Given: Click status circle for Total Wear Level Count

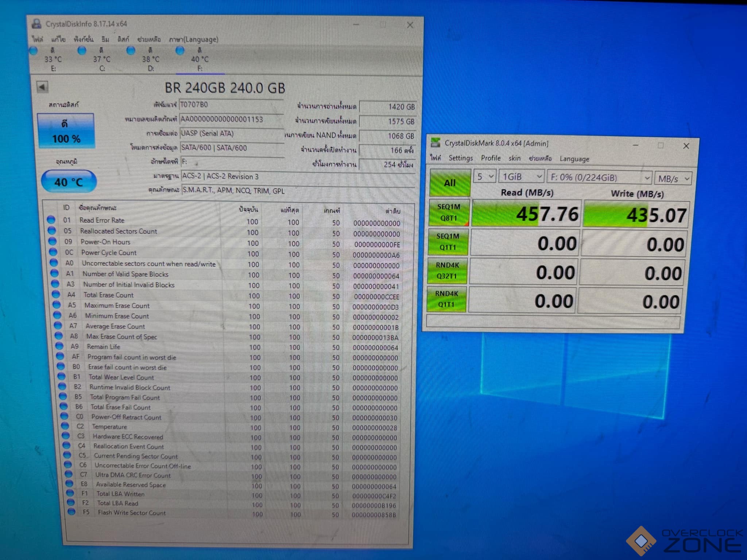Looking at the screenshot, I should [x=62, y=376].
